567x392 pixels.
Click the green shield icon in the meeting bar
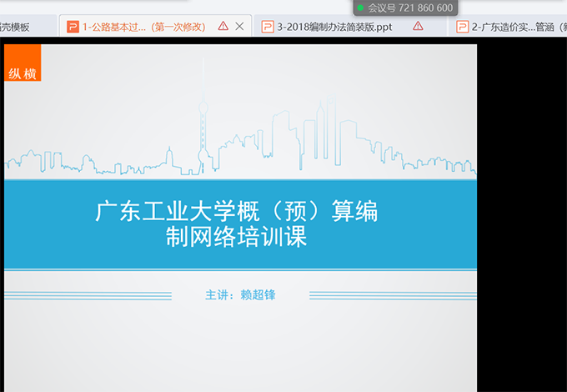361,8
